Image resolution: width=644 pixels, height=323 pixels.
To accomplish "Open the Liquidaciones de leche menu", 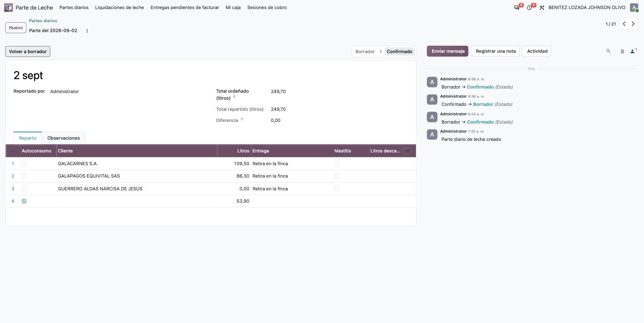I will pyautogui.click(x=120, y=7).
